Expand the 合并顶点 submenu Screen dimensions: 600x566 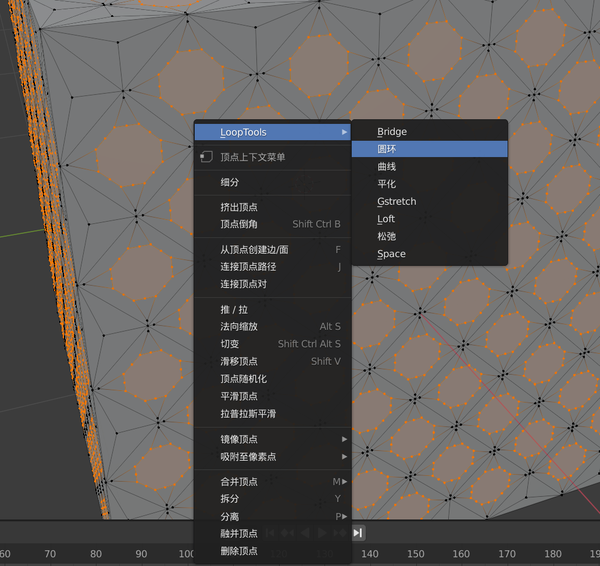(272, 482)
